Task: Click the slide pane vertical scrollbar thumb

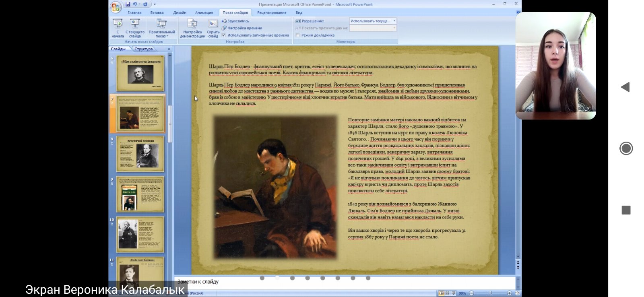Action: pyautogui.click(x=170, y=124)
